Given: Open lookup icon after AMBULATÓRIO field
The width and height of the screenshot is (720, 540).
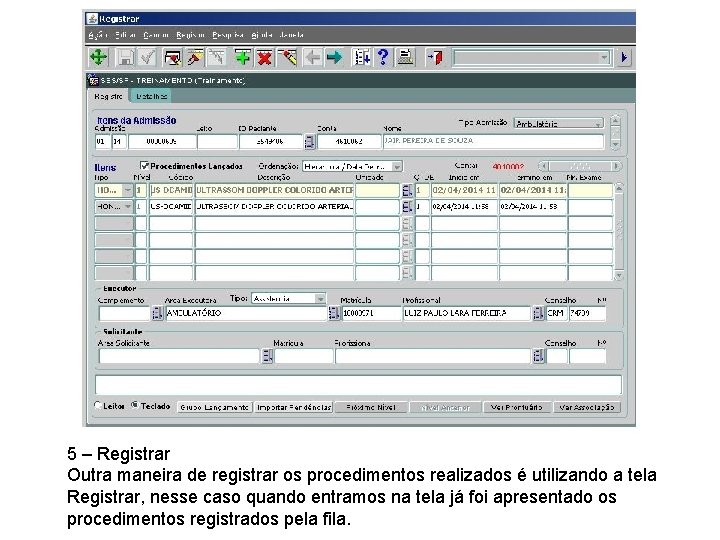Looking at the screenshot, I should pyautogui.click(x=333, y=313).
